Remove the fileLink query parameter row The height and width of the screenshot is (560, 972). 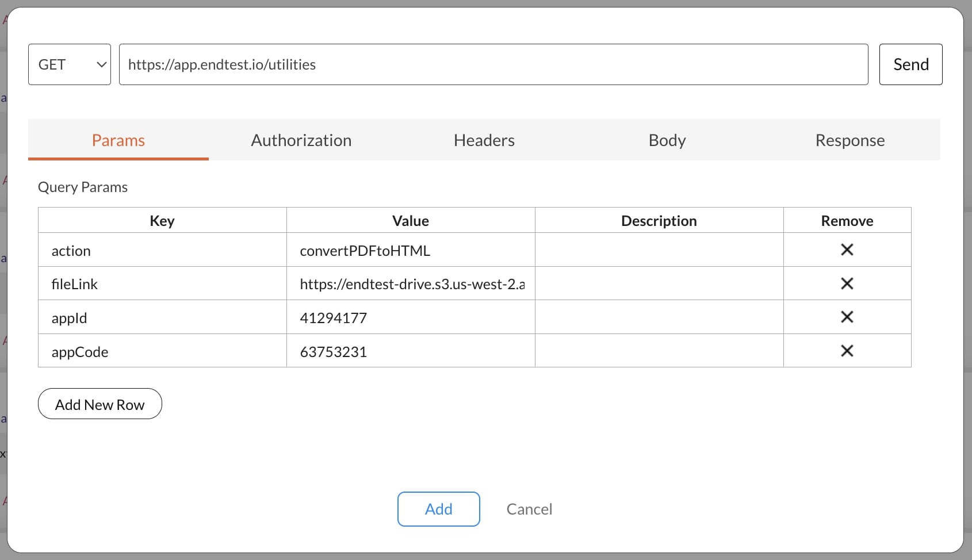tap(847, 283)
